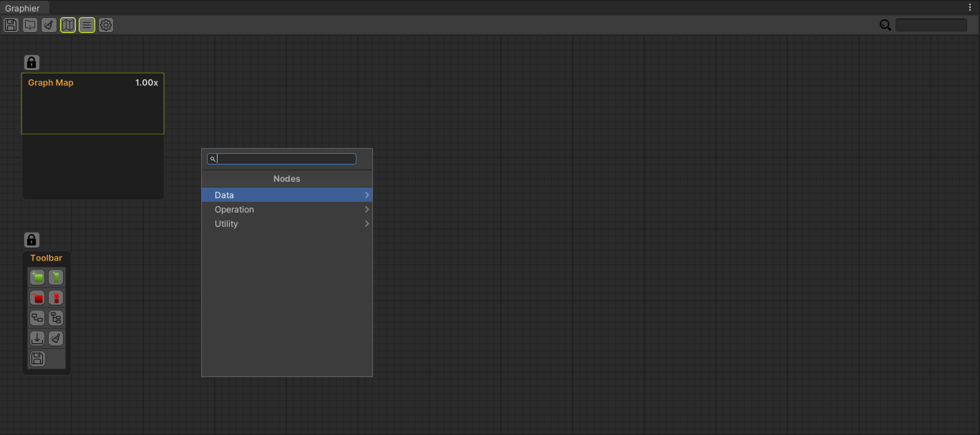Expand the Operation category chevron
Screen dimensions: 980x435
[x=367, y=209]
